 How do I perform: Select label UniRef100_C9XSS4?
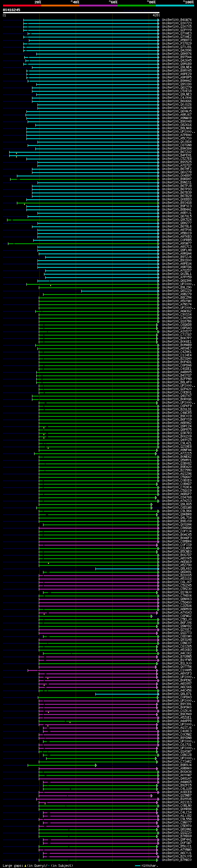coord(177,315)
